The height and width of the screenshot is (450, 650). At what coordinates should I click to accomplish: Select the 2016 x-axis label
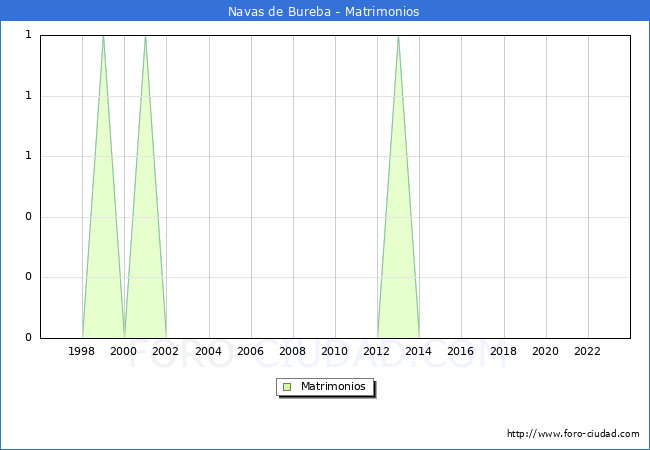460,351
